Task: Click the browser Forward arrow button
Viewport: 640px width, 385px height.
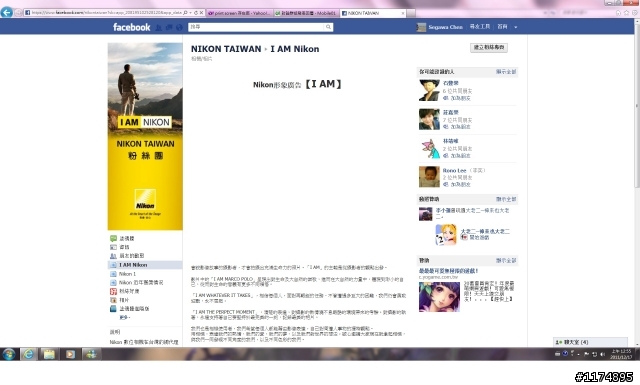Action: [18, 13]
